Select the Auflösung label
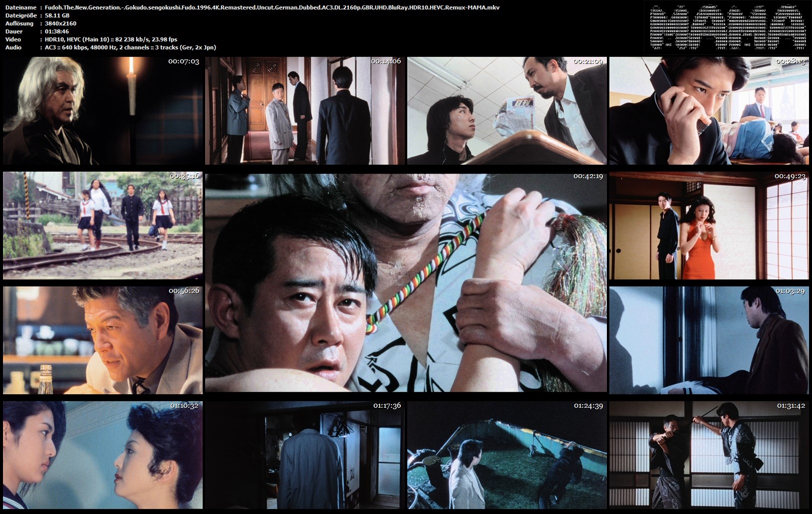 point(19,23)
